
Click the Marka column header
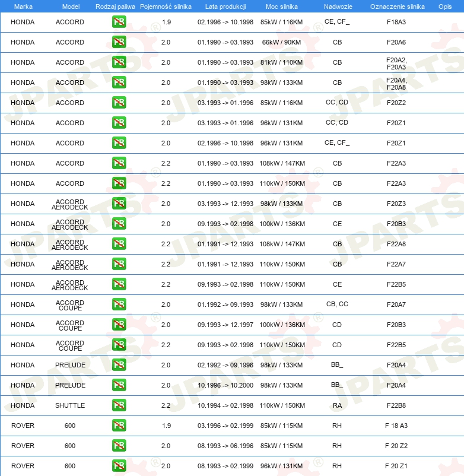coord(23,7)
